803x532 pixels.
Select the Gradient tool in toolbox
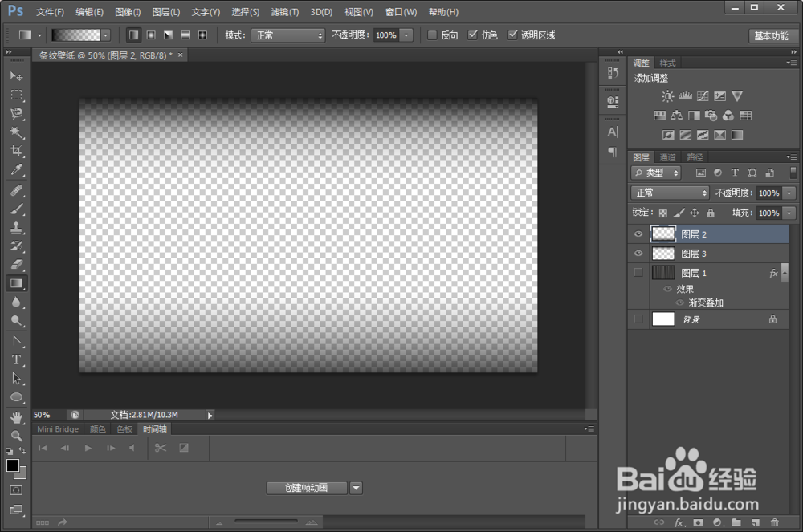[16, 283]
